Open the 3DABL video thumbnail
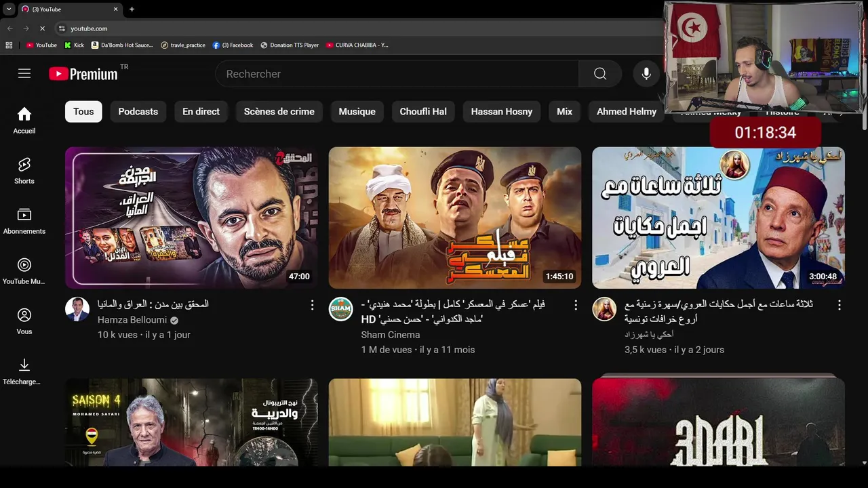 click(718, 422)
